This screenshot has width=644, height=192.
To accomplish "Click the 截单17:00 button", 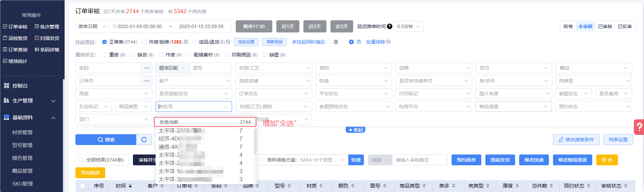I will (x=254, y=26).
